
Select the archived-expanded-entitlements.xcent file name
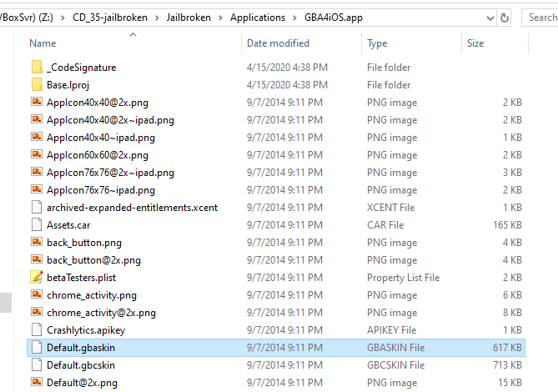[x=133, y=208]
